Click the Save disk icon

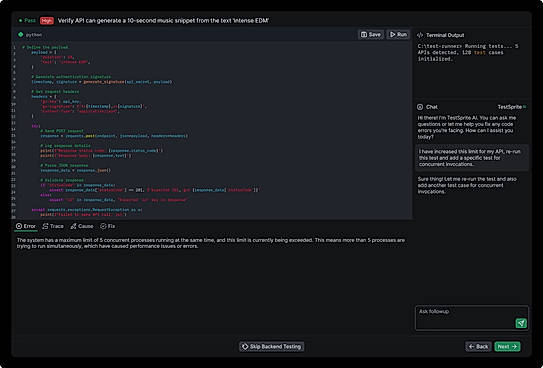click(x=364, y=35)
